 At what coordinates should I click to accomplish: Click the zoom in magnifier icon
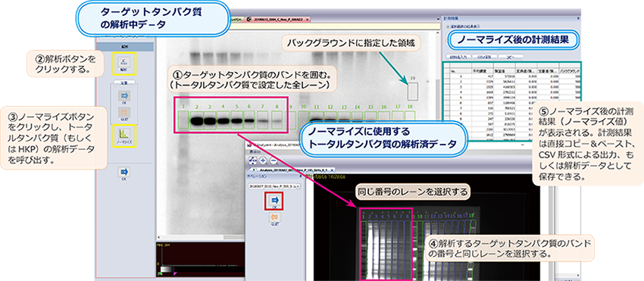[263, 161]
